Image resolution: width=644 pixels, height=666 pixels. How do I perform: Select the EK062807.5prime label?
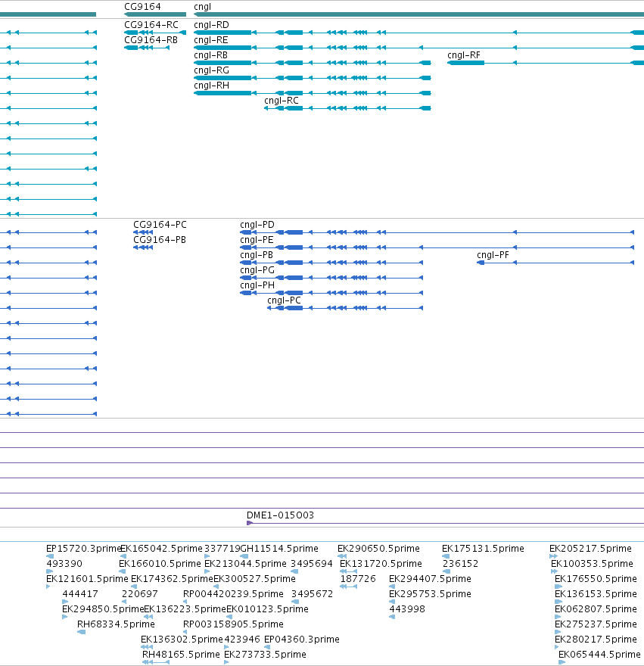(x=596, y=609)
